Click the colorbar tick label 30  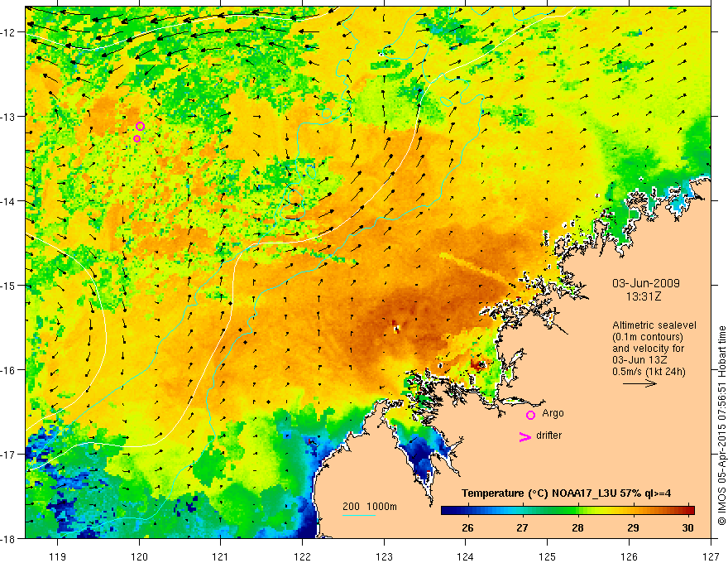[688, 528]
